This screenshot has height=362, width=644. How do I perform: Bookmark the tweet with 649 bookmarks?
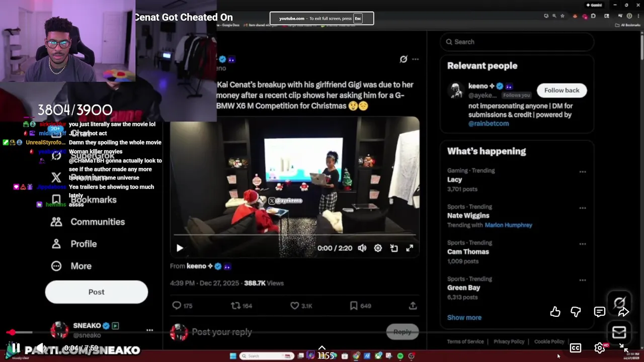360,305
